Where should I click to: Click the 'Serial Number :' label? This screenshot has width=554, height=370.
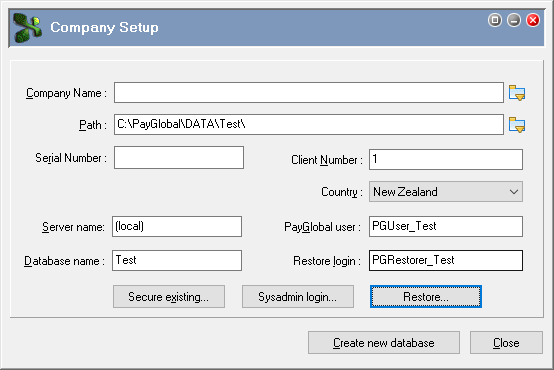pyautogui.click(x=71, y=158)
